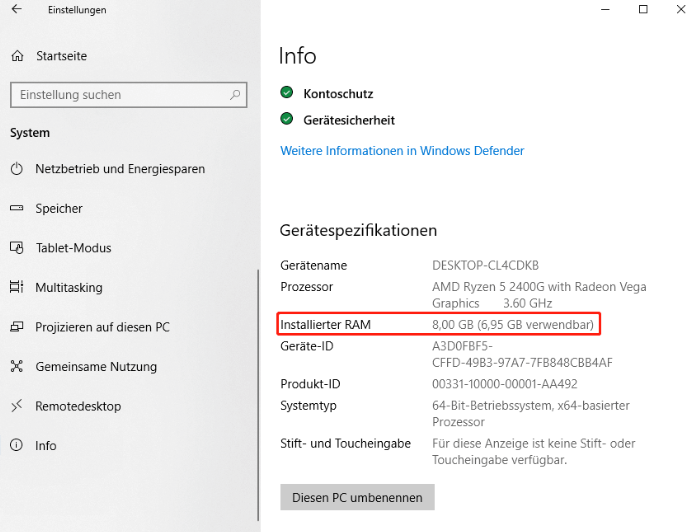Click the sidebar vertical scrollbar

[258, 400]
